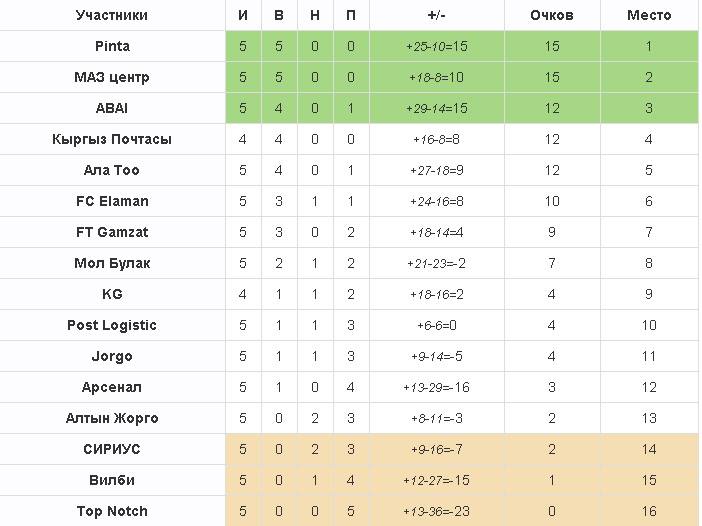Select the ABAI team name
This screenshot has height=526, width=702.
(112, 108)
